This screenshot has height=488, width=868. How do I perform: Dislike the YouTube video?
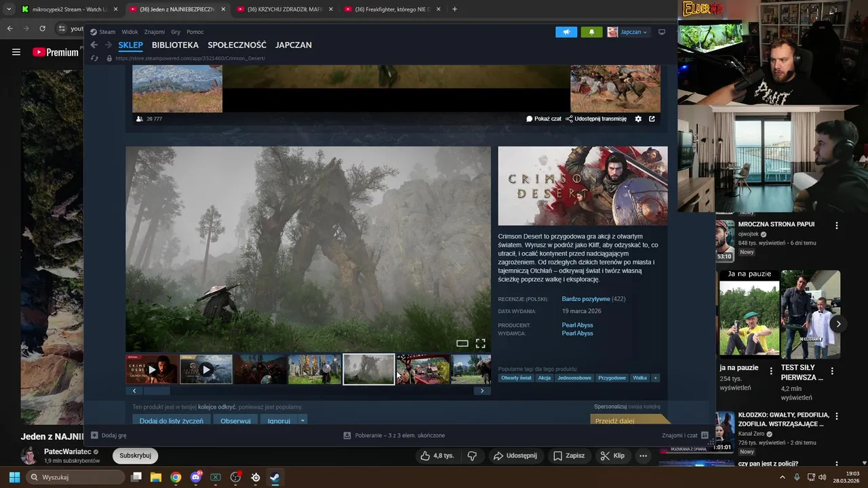point(473,456)
